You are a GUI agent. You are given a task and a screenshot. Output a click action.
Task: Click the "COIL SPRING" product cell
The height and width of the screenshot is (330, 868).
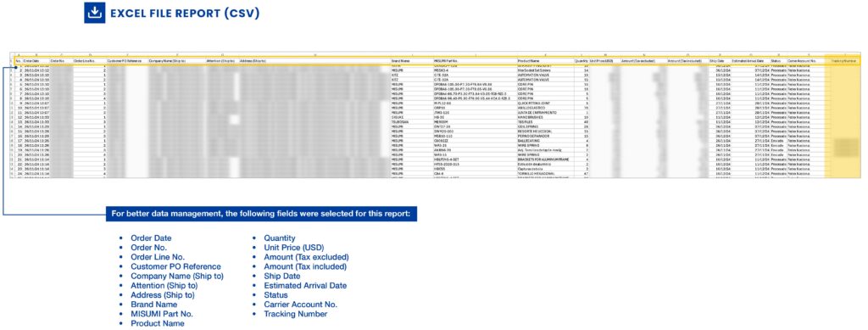coord(527,126)
